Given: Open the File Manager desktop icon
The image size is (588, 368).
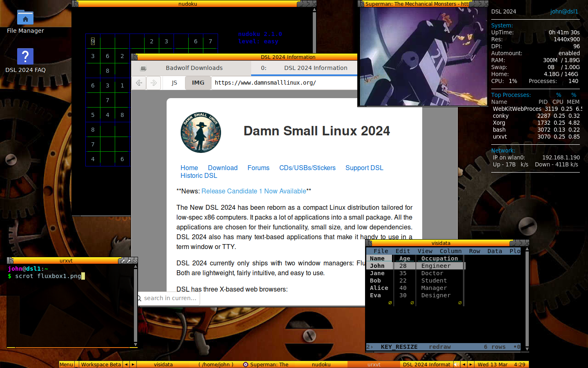Looking at the screenshot, I should tap(25, 22).
